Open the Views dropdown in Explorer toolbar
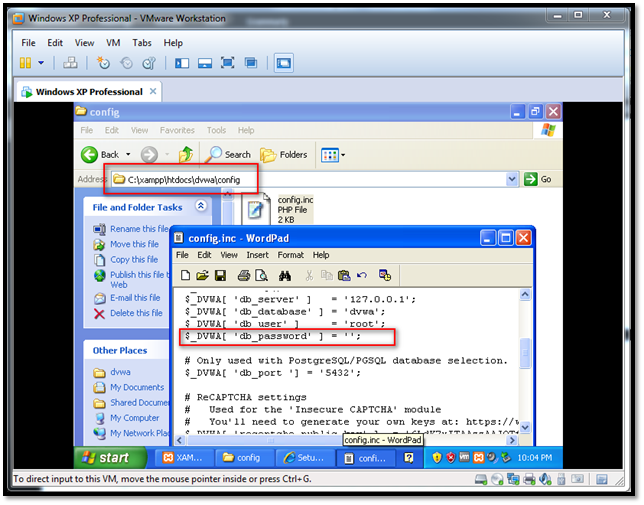644x505 pixels. point(343,154)
